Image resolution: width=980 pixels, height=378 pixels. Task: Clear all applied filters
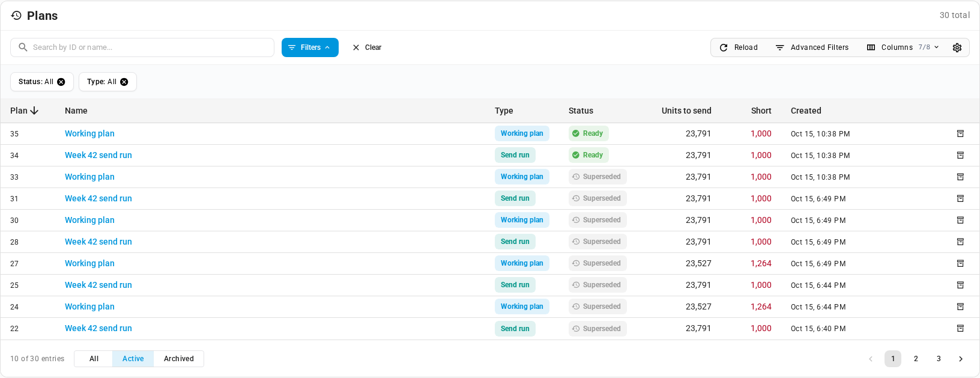(367, 47)
